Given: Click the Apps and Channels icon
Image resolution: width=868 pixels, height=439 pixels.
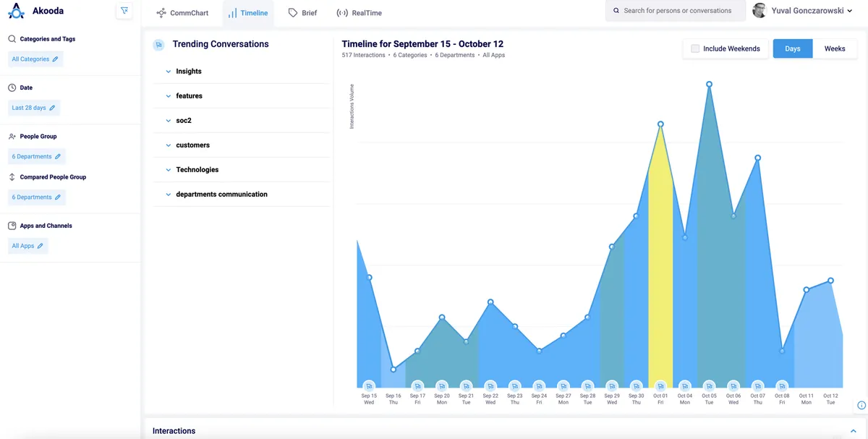Looking at the screenshot, I should [x=12, y=226].
